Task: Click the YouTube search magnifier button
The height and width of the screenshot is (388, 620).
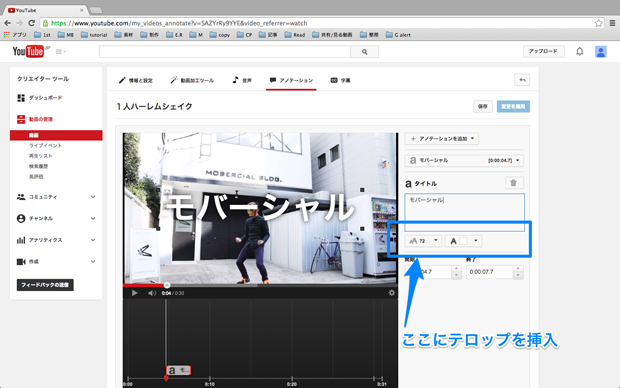Action: click(364, 51)
